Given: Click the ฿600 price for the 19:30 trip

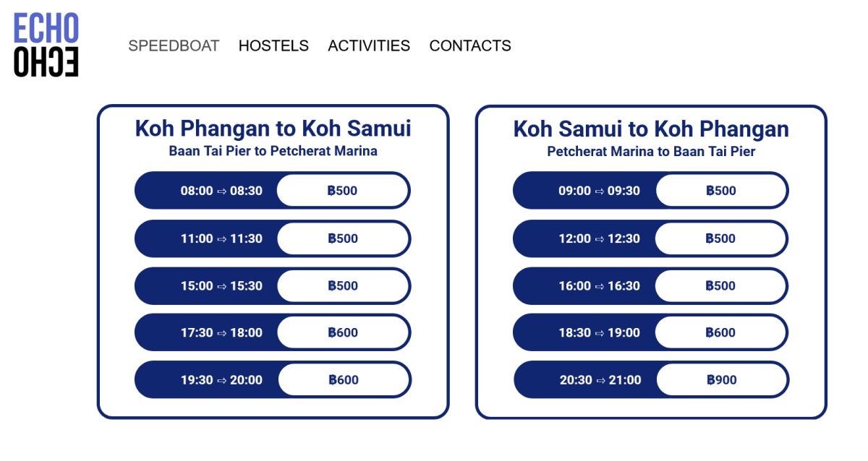Looking at the screenshot, I should [343, 380].
